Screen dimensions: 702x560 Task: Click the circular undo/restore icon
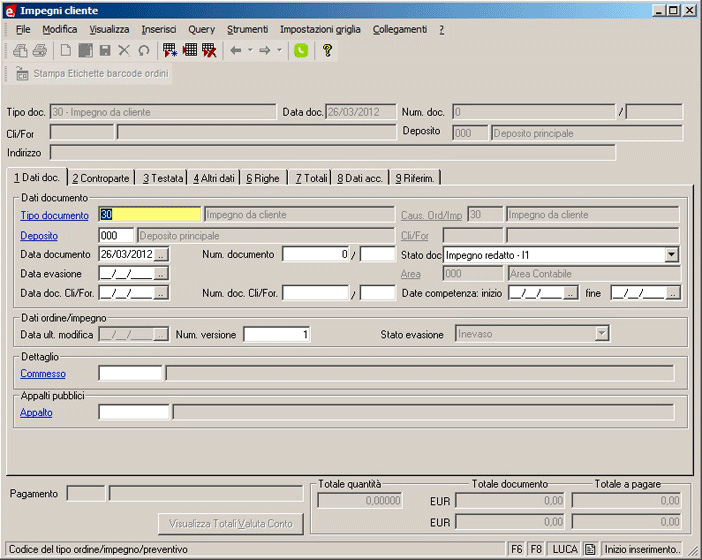point(144,51)
